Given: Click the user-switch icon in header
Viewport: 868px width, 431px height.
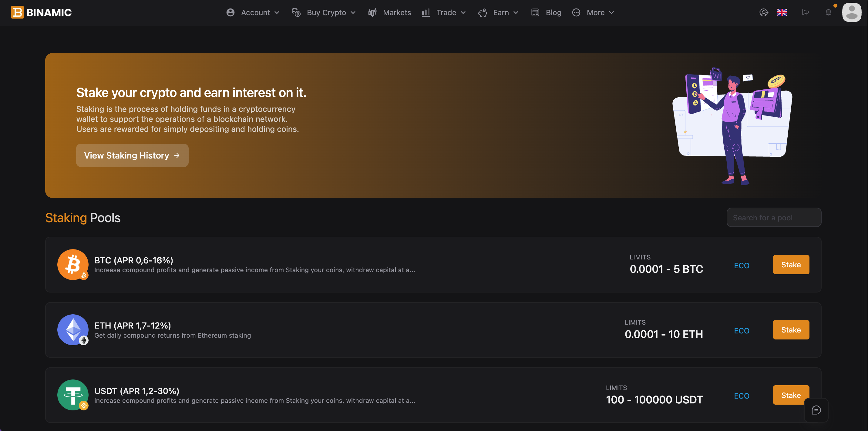Looking at the screenshot, I should (763, 12).
